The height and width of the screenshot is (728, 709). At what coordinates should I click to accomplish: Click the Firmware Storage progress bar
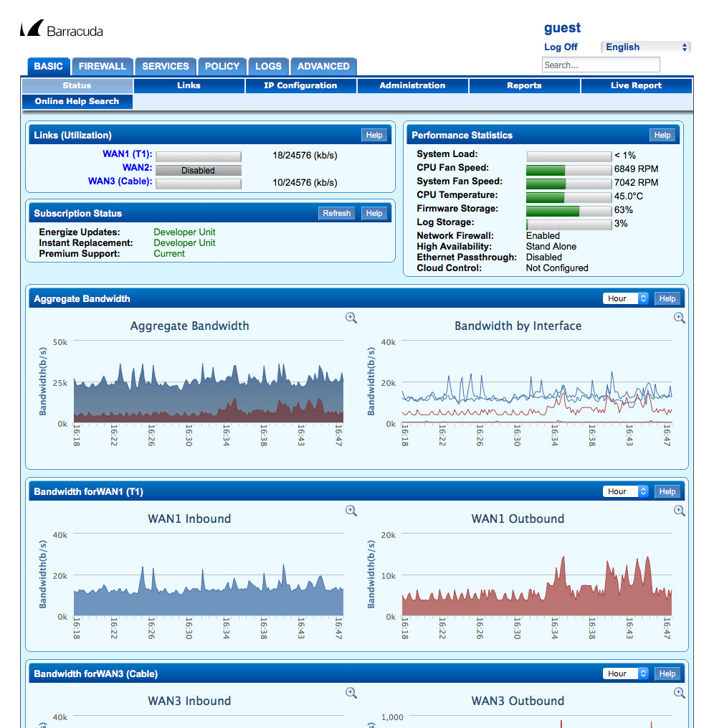click(x=569, y=212)
